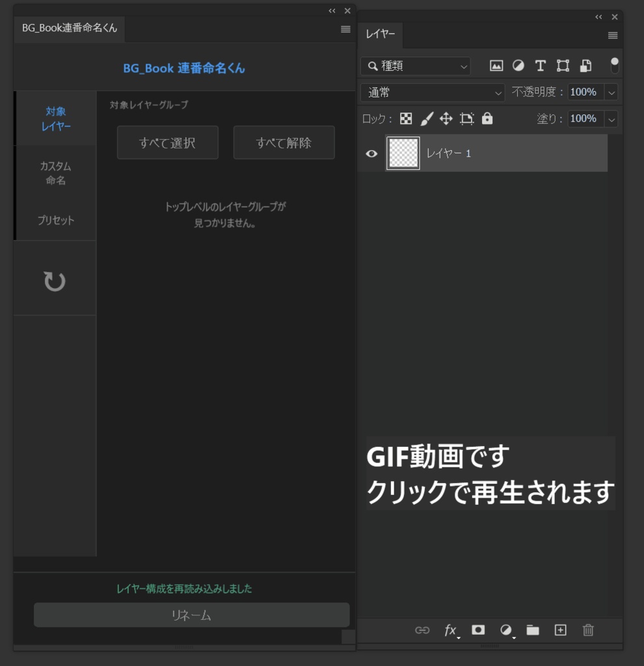This screenshot has width=644, height=666.
Task: Select レイヤー 1 thumbnail
Action: (x=403, y=153)
